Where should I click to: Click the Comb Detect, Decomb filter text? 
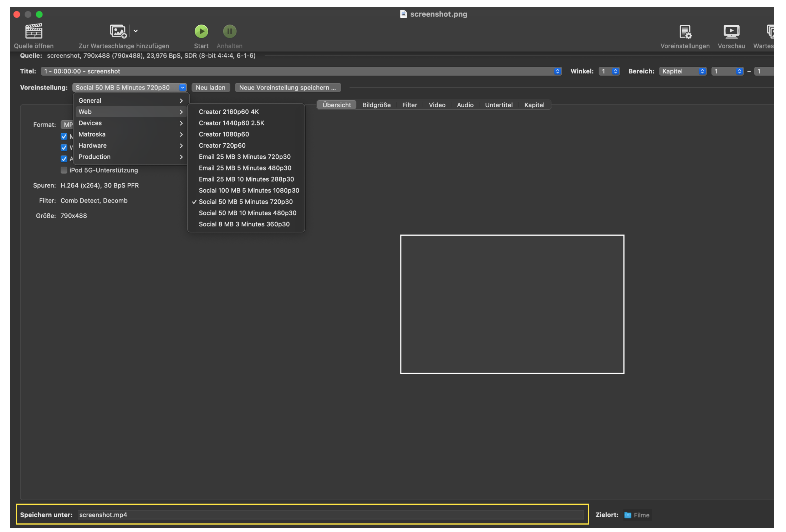coord(94,201)
